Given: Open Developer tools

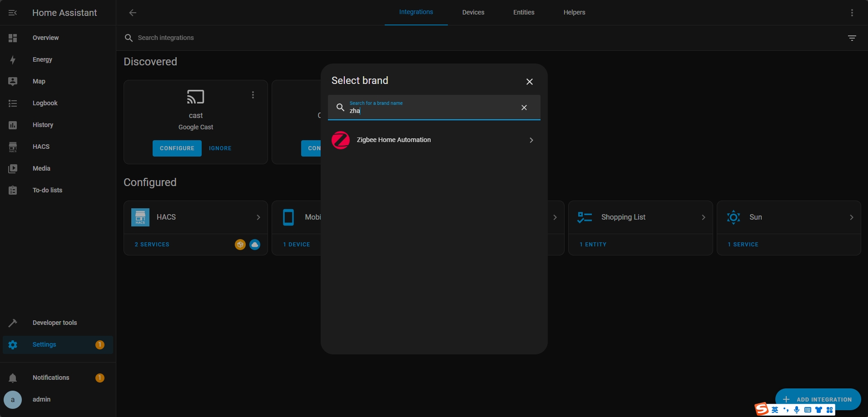Looking at the screenshot, I should pos(55,323).
